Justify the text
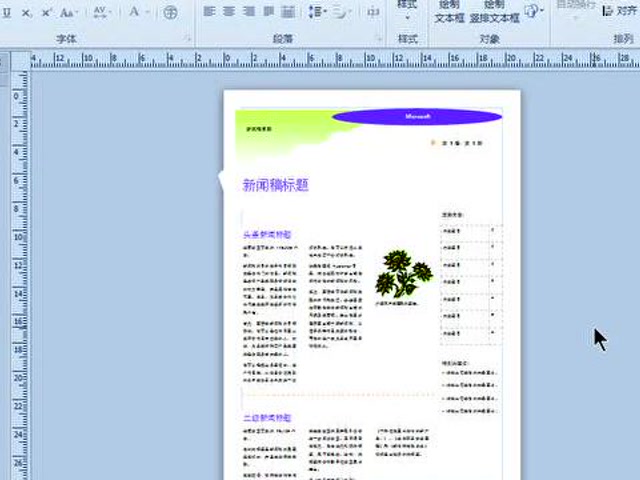640x480 pixels. click(x=268, y=12)
